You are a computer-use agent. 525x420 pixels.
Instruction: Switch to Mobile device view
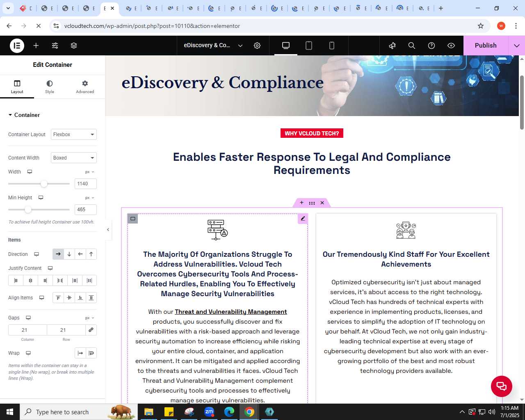click(332, 46)
